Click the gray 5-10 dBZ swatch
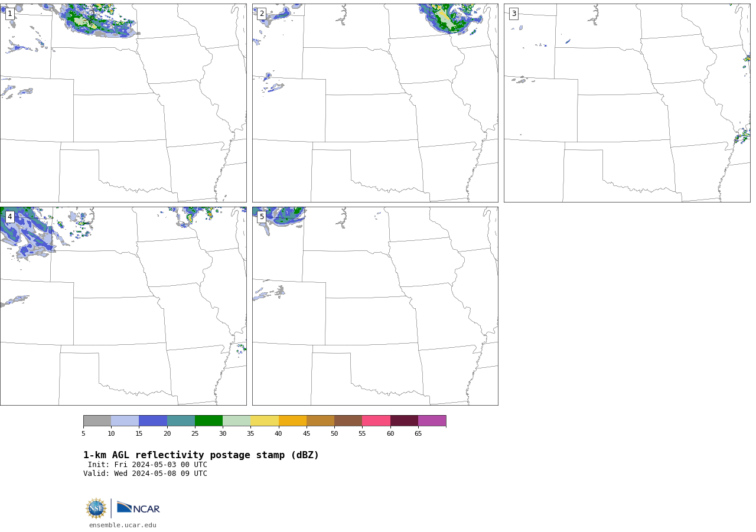Image resolution: width=756 pixels, height=532 pixels. pos(97,421)
